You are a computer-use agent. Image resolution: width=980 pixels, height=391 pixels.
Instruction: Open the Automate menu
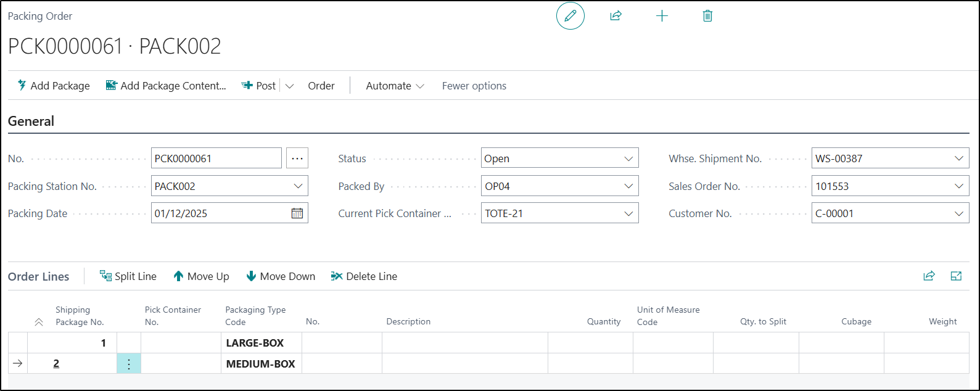(x=395, y=86)
